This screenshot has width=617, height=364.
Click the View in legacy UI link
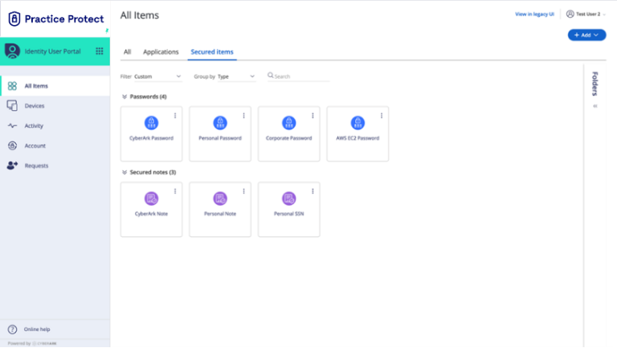pyautogui.click(x=534, y=14)
